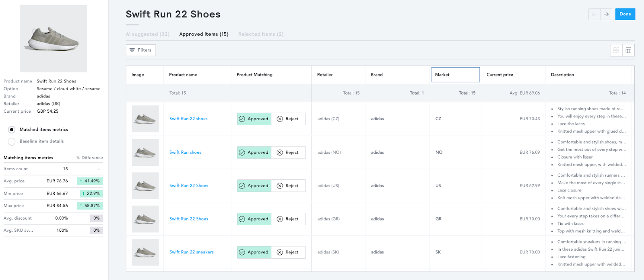Open Swift Run shoes link, NO row
Viewport: 644px width, 280px height.
point(185,152)
